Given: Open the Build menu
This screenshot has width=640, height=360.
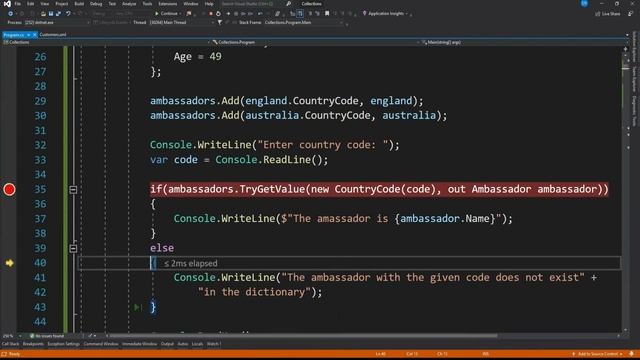Looking at the screenshot, I should point(79,4).
